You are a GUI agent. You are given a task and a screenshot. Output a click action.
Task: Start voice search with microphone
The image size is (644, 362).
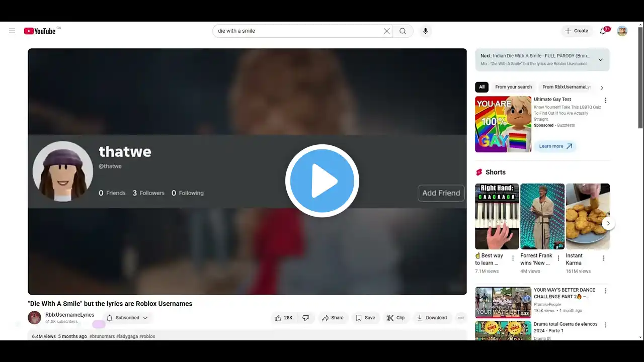[x=425, y=31]
